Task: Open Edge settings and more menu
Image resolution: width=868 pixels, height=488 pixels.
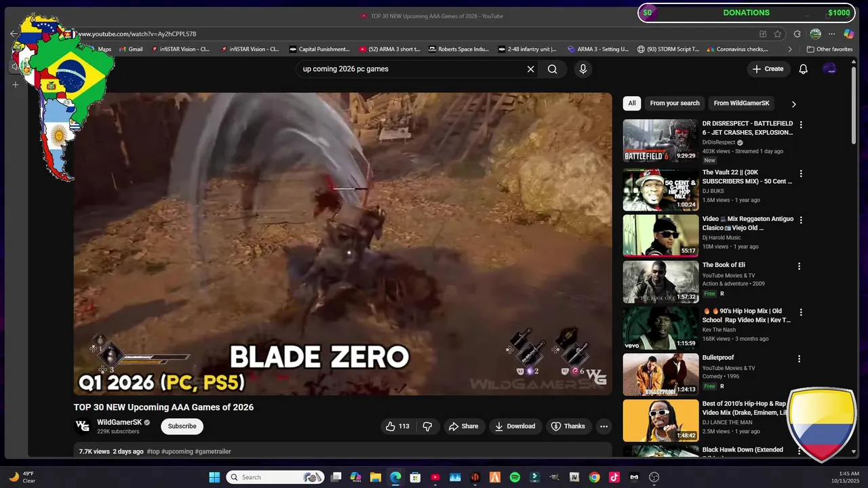Action: [831, 34]
